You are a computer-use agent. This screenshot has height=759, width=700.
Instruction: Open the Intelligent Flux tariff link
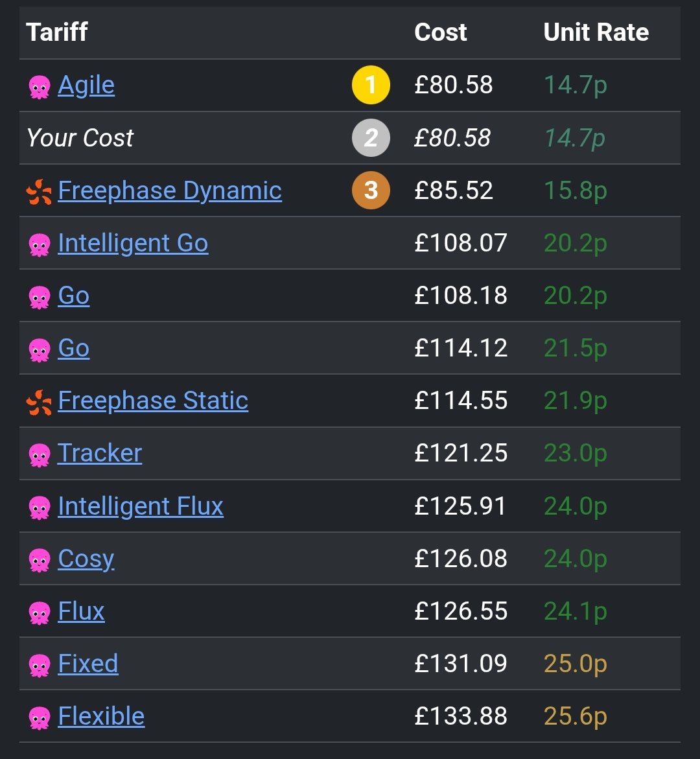point(141,506)
